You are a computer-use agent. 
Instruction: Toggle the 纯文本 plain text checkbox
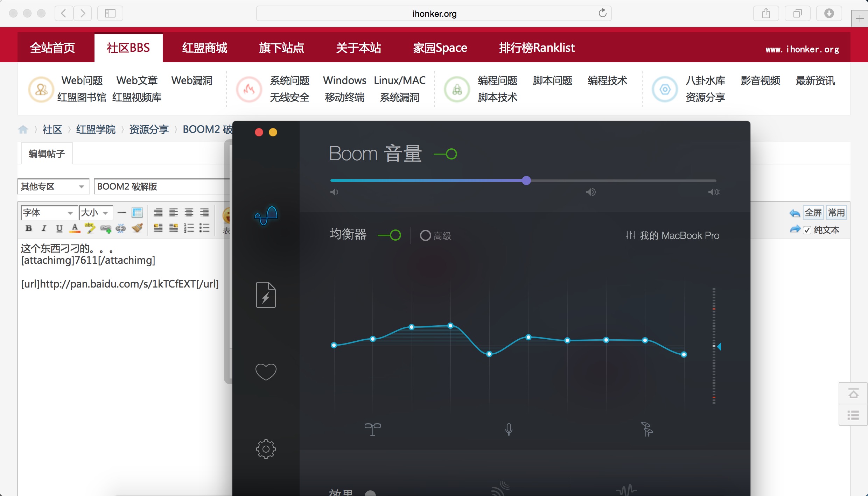807,230
